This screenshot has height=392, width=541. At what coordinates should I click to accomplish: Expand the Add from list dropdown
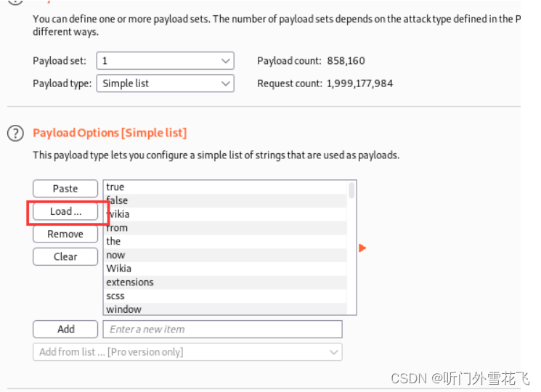coord(187,352)
